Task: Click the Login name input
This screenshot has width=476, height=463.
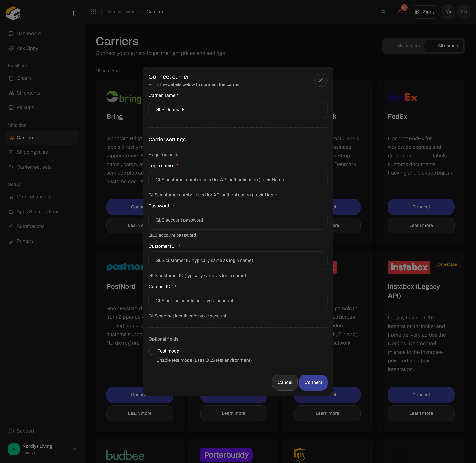Action: tap(238, 180)
